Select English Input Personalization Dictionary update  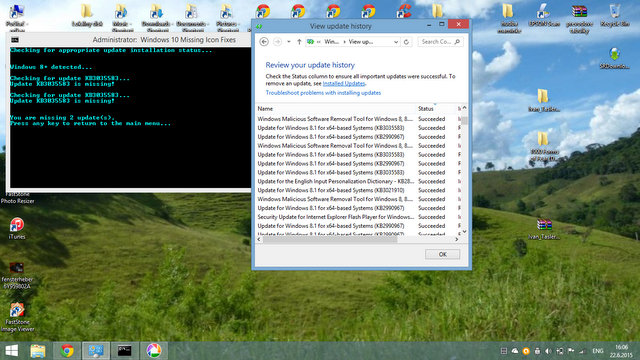357,181
